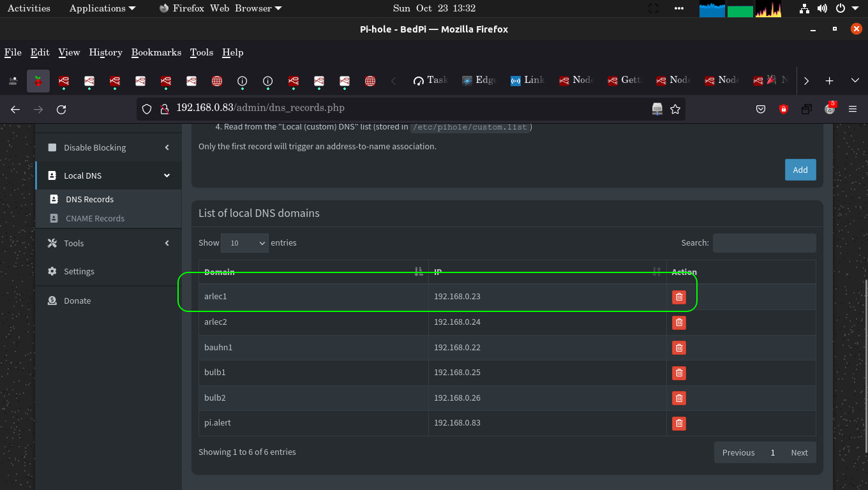Open the View menu
Viewport: 868px width, 490px height.
click(x=69, y=52)
